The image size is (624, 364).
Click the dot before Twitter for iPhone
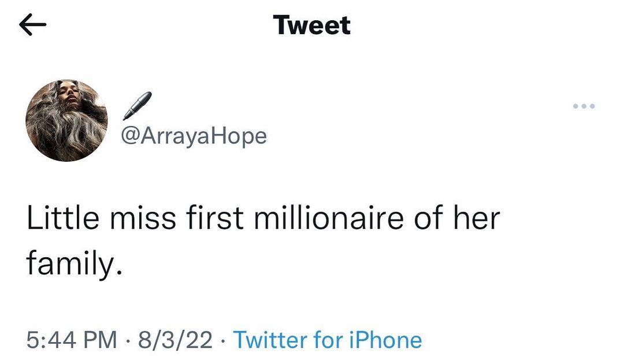(x=223, y=340)
